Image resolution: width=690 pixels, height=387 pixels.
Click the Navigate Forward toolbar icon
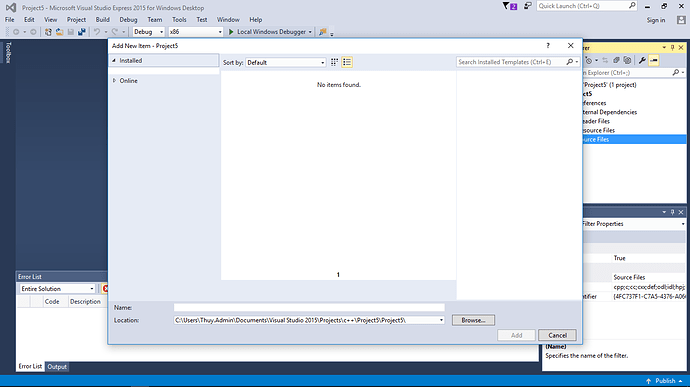[x=33, y=32]
